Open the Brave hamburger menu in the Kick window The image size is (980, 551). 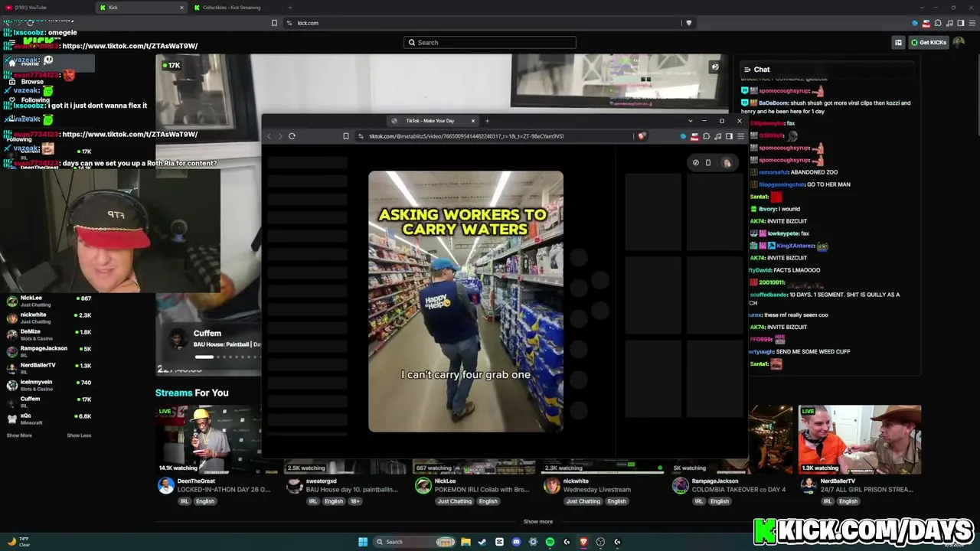(x=972, y=23)
